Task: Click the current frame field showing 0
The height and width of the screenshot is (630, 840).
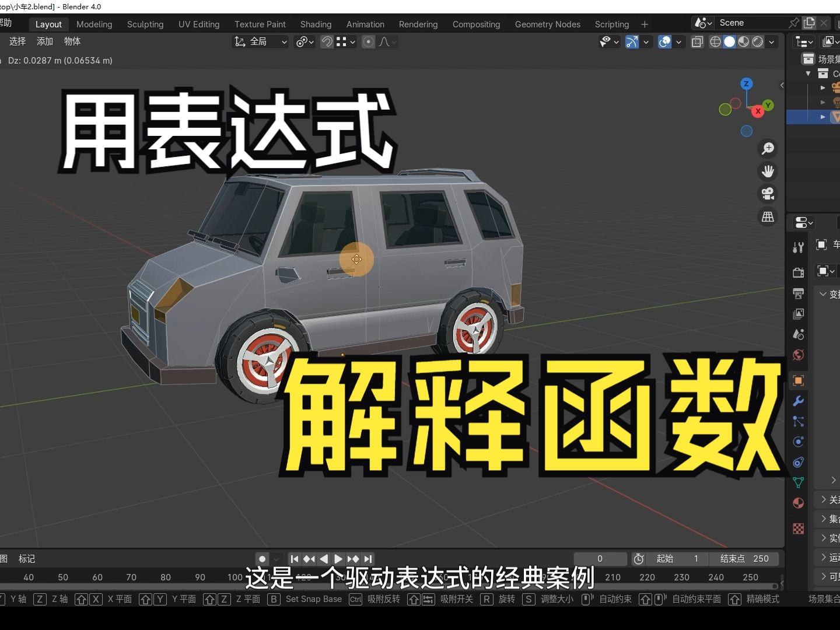Action: pyautogui.click(x=600, y=559)
